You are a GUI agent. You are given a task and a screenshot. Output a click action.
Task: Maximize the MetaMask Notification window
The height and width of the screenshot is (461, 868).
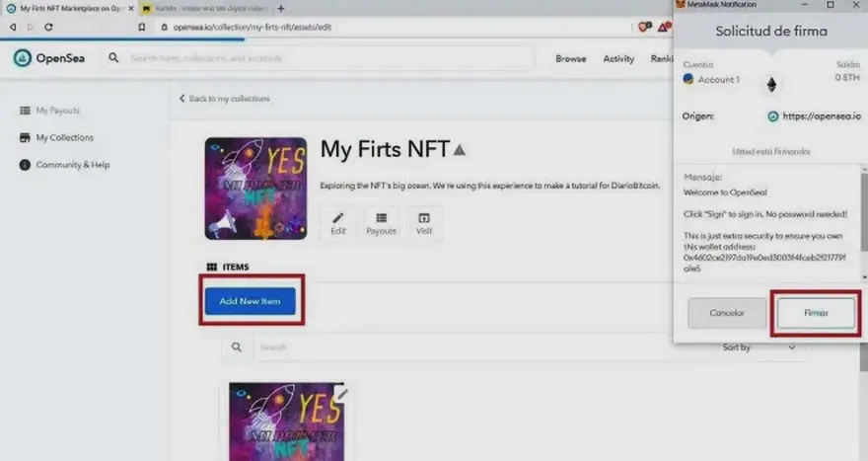(x=830, y=4)
